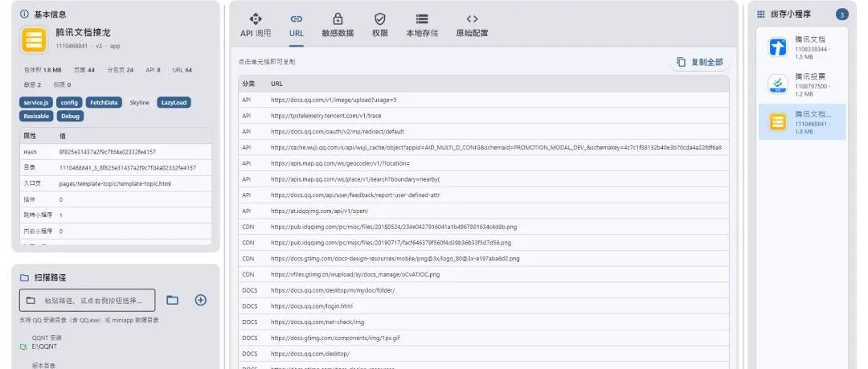Click the green icon beside E:\QQNT
This screenshot has width=868, height=369.
click(x=24, y=346)
